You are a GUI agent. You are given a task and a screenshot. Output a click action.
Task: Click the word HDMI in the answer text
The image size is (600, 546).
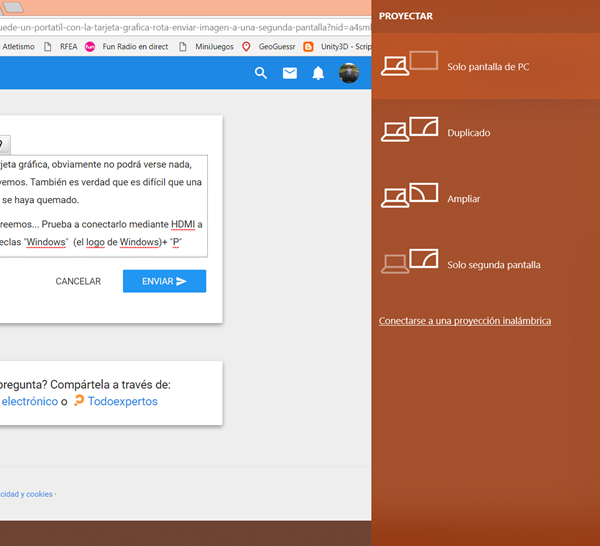(183, 224)
